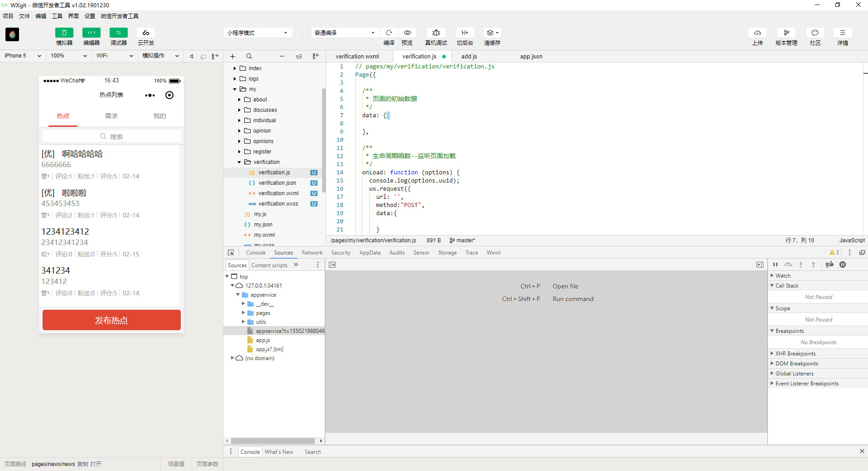Switch to the Console devtools tab
Image resolution: width=868 pixels, height=471 pixels.
[x=256, y=253]
